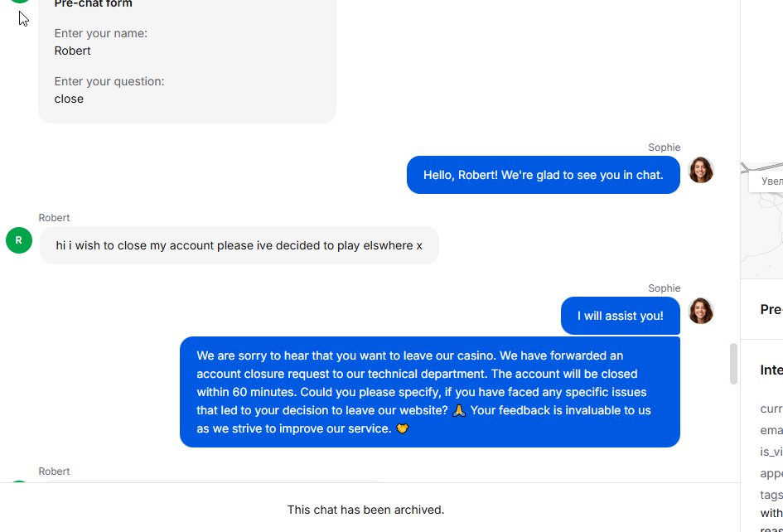Click Robert's green 'R' avatar
Screen dimensions: 783x532
[19, 240]
